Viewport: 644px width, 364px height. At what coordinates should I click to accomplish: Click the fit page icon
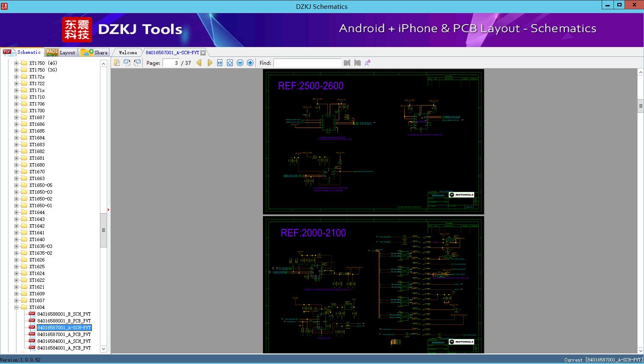pos(230,63)
